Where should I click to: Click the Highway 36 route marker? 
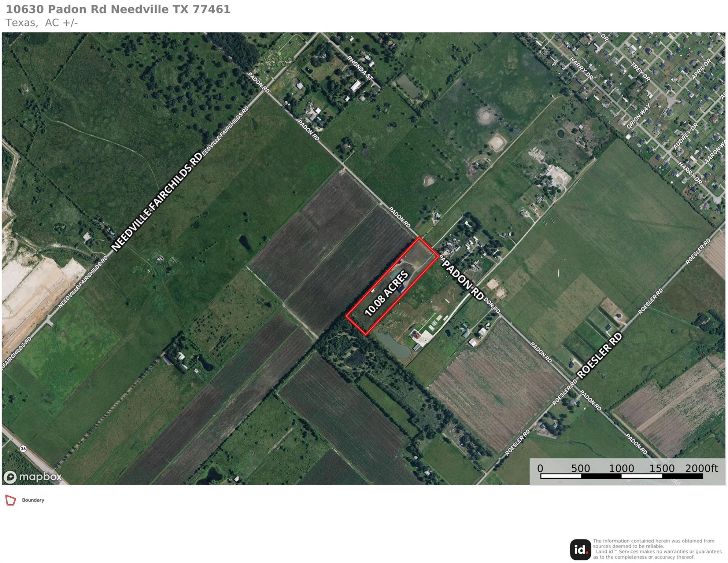tap(23, 449)
